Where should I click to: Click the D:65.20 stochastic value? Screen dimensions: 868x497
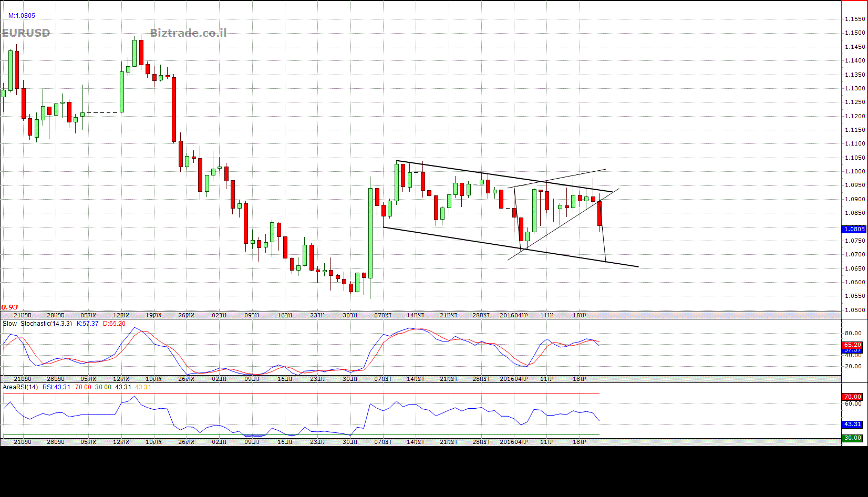coord(114,324)
